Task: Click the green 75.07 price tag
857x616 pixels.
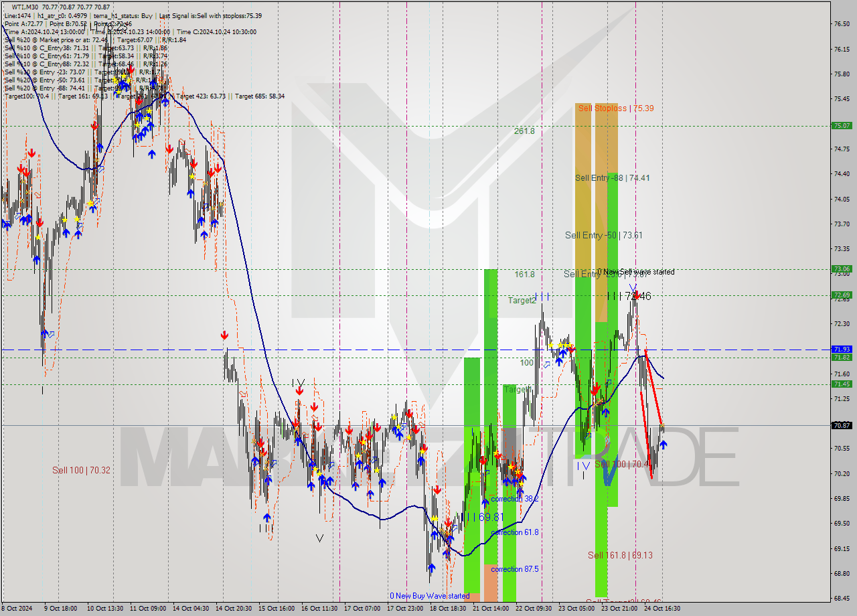Action: point(842,125)
